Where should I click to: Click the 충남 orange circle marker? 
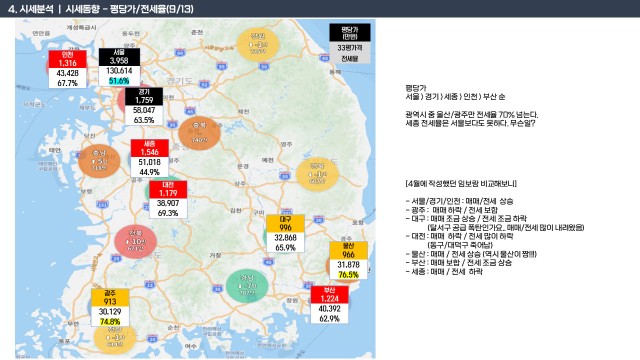click(99, 161)
